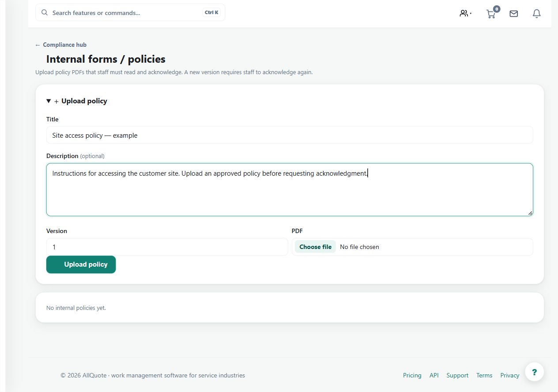
Task: Click the Version field label
Action: click(57, 231)
